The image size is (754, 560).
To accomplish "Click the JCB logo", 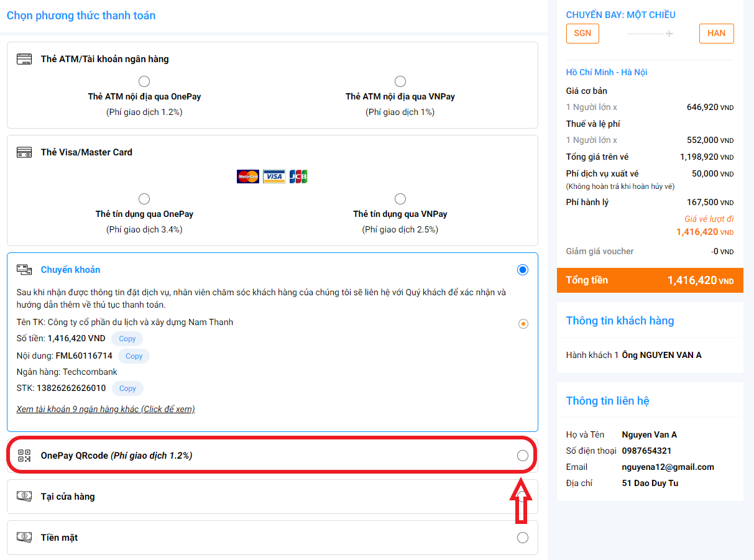I will 298,177.
